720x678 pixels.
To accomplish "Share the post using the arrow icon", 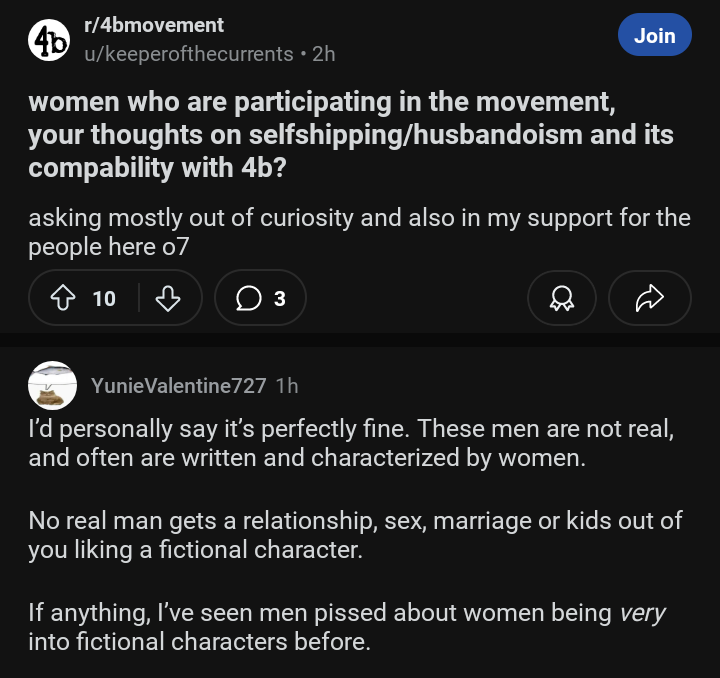I will [650, 297].
